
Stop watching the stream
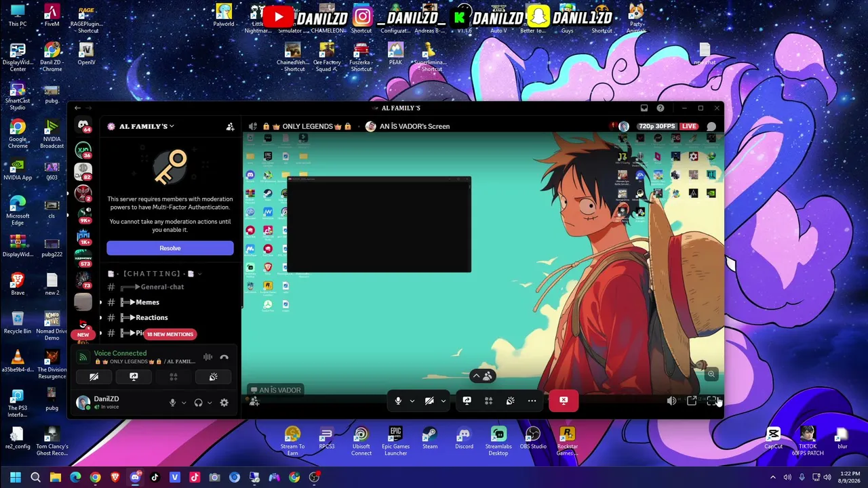564,401
